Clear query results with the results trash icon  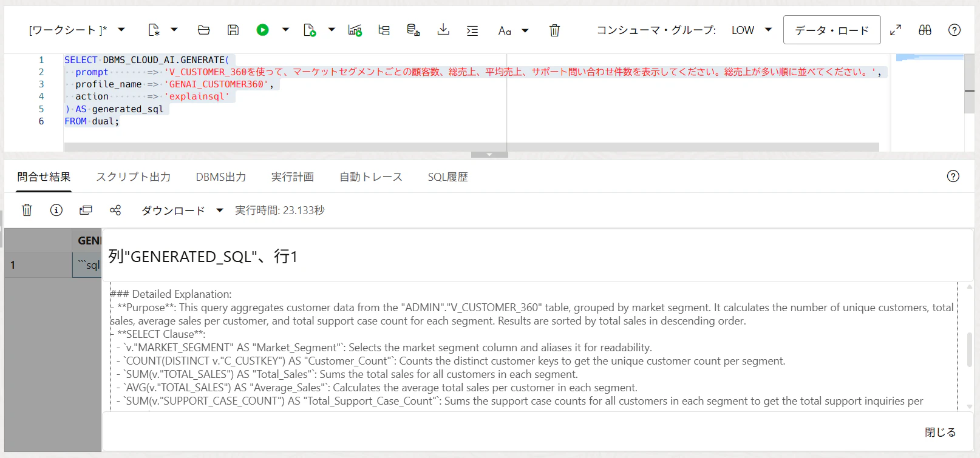(x=27, y=210)
